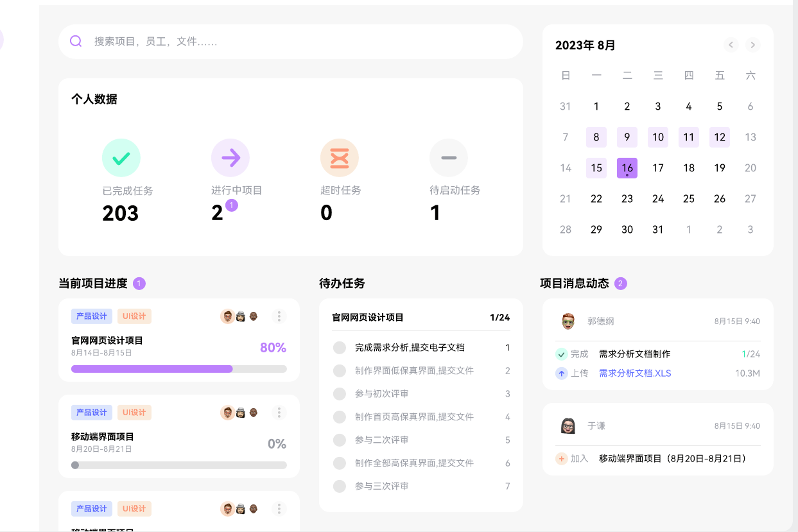This screenshot has height=532, width=798.
Task: Open more options menu for 移动端界面项目 0% card
Action: [279, 413]
